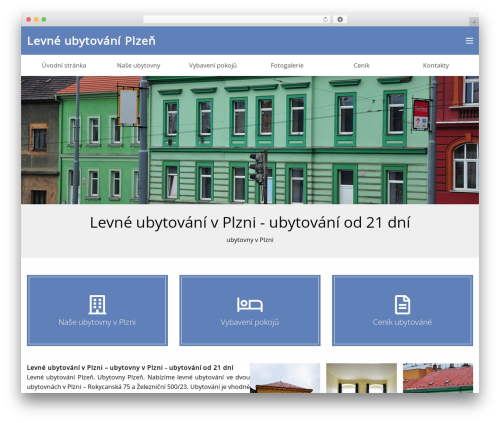Viewport: 500px width, 423px height.
Task: Open the thumbnail showing orange roof tower
Action: [x=285, y=378]
